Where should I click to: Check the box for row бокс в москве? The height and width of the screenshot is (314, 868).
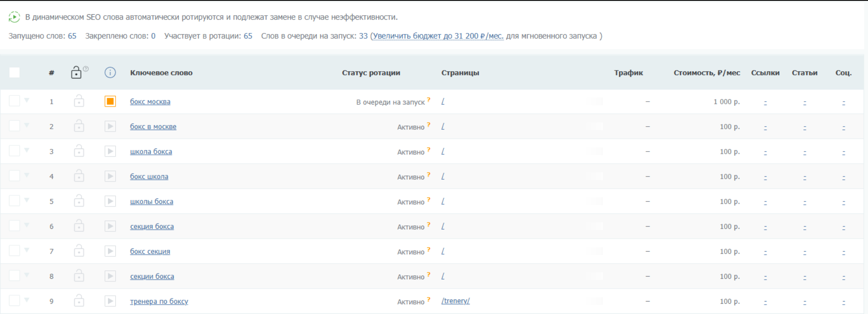click(14, 126)
